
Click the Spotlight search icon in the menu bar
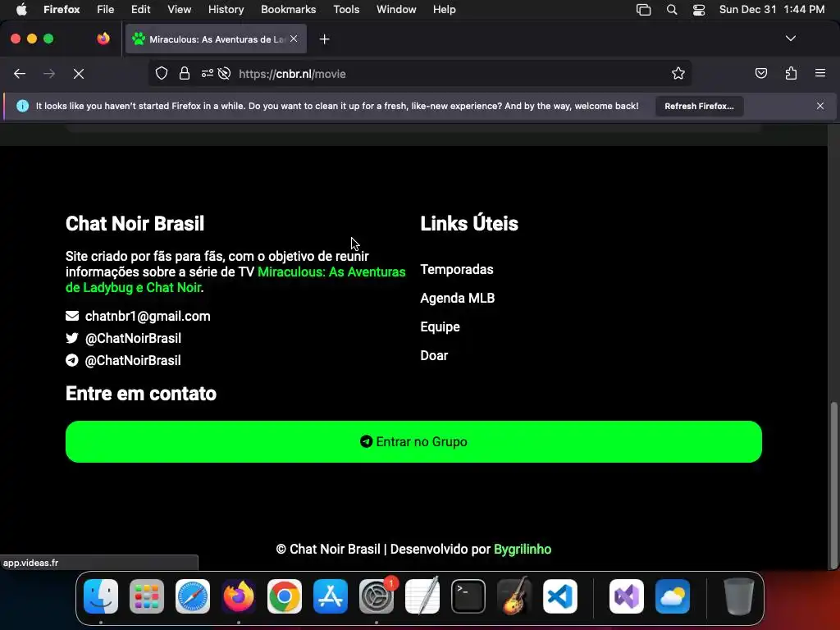tap(671, 9)
